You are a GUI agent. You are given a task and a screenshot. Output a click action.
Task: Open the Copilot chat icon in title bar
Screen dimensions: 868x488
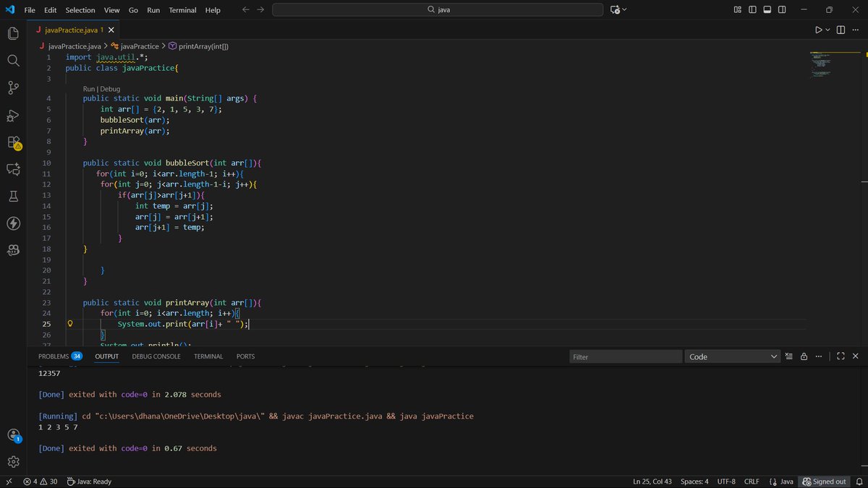(615, 9)
